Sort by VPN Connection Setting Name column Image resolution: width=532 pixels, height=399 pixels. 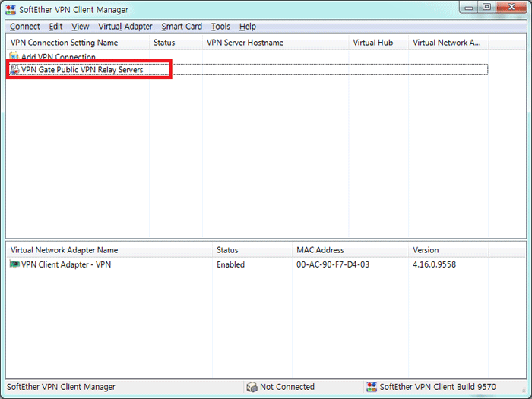point(65,43)
